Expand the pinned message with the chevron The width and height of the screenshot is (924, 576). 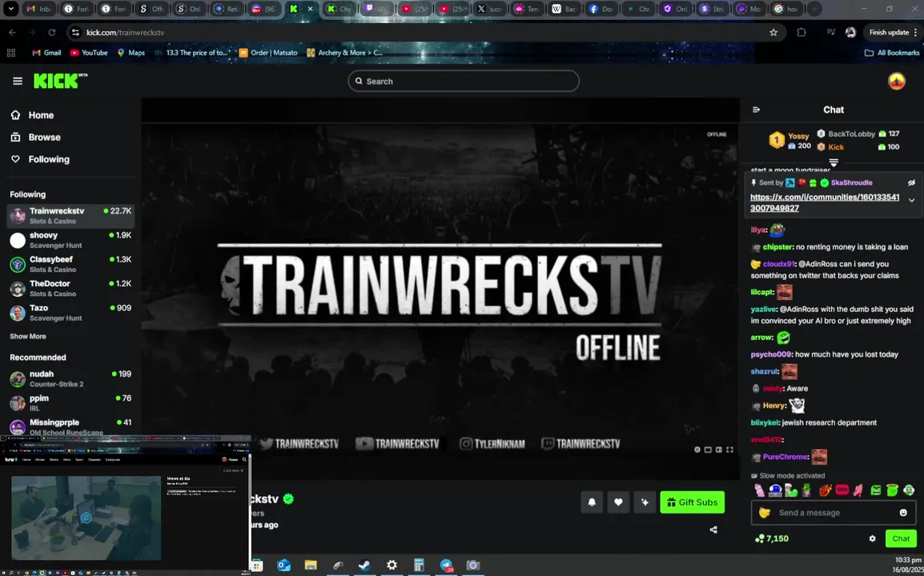[x=911, y=200]
